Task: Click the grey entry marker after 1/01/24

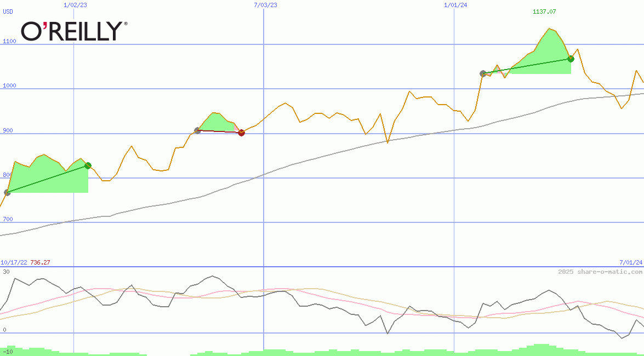Action: [x=483, y=73]
